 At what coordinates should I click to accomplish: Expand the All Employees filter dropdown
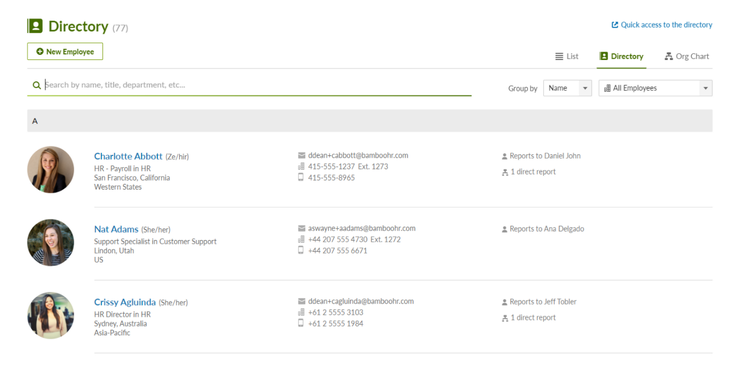pos(655,88)
